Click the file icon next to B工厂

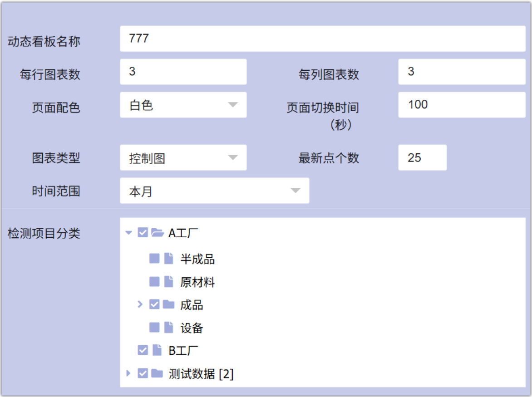(157, 350)
